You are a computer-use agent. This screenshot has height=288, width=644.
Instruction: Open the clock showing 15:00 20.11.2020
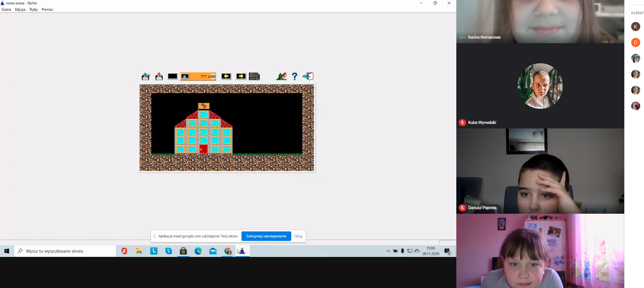(x=431, y=251)
